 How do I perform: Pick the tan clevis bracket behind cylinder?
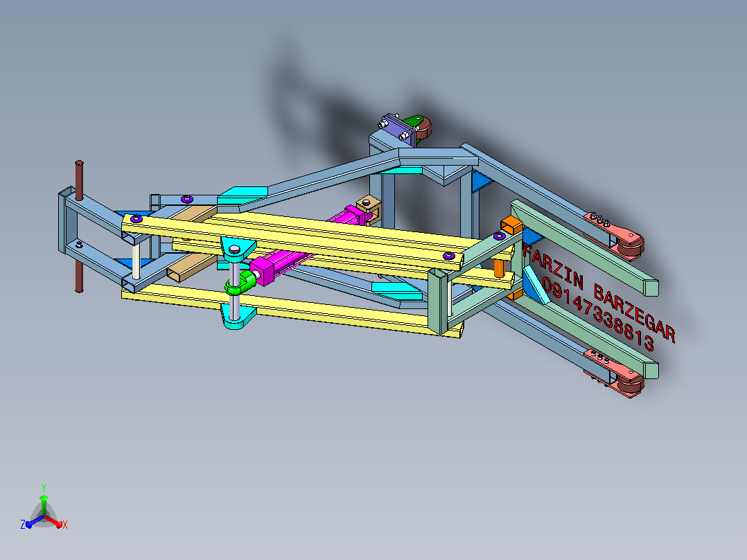[x=369, y=209]
